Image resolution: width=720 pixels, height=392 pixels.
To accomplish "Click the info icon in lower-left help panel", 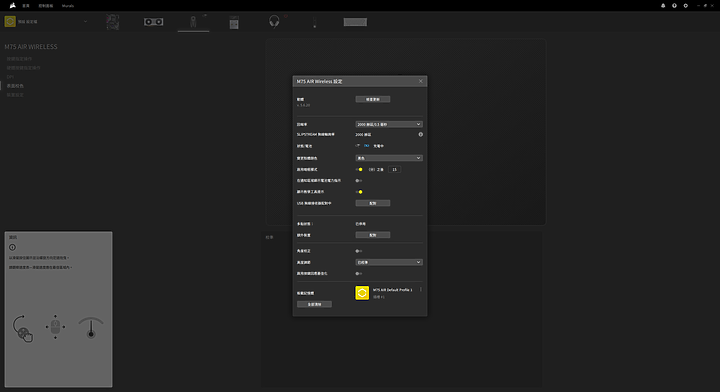I will (x=12, y=247).
